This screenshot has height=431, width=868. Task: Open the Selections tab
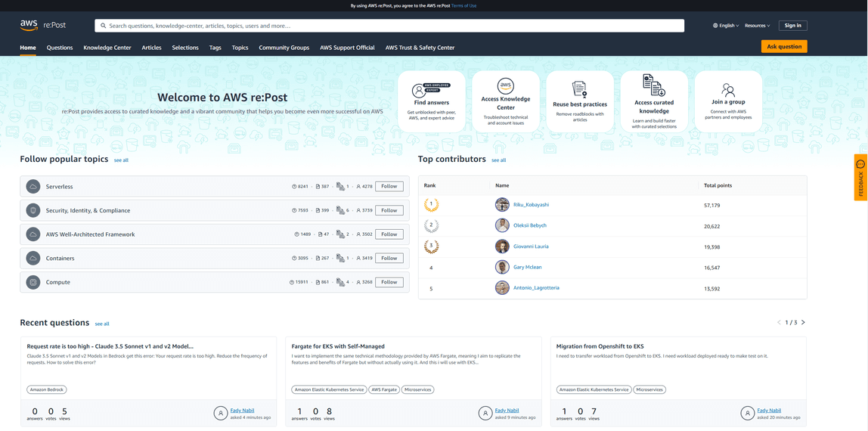(185, 48)
